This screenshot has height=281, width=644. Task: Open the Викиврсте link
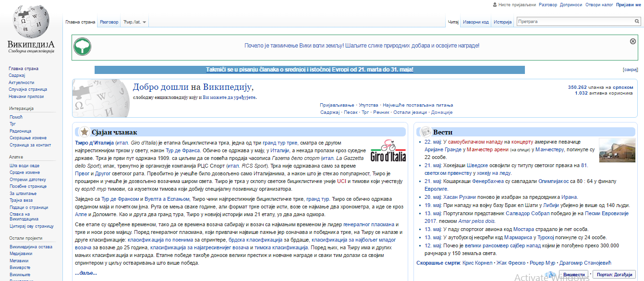(x=20, y=268)
